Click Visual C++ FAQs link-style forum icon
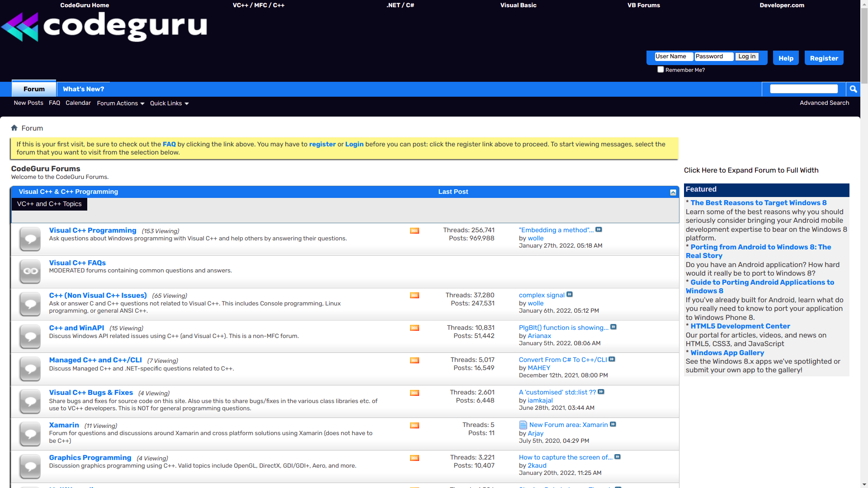 (x=30, y=272)
